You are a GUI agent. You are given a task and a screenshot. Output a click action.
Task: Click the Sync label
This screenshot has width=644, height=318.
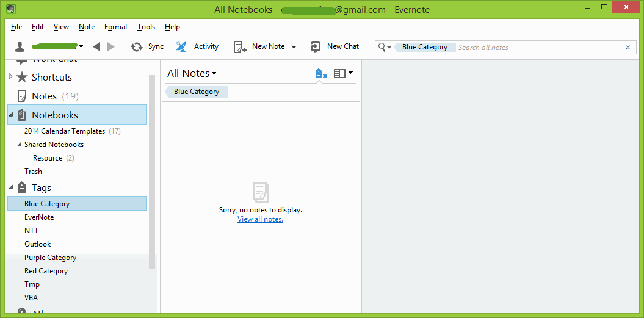click(156, 46)
